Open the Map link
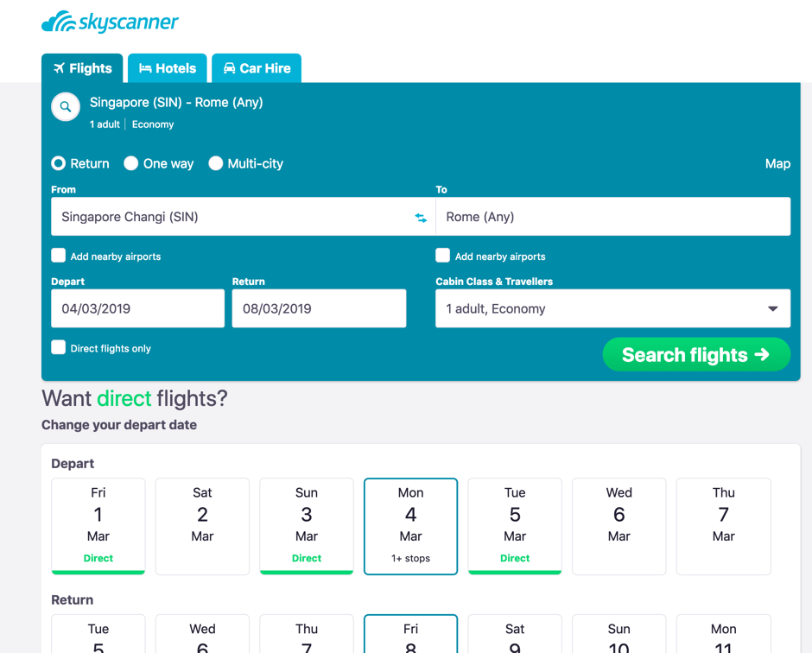This screenshot has height=653, width=812. pos(777,163)
